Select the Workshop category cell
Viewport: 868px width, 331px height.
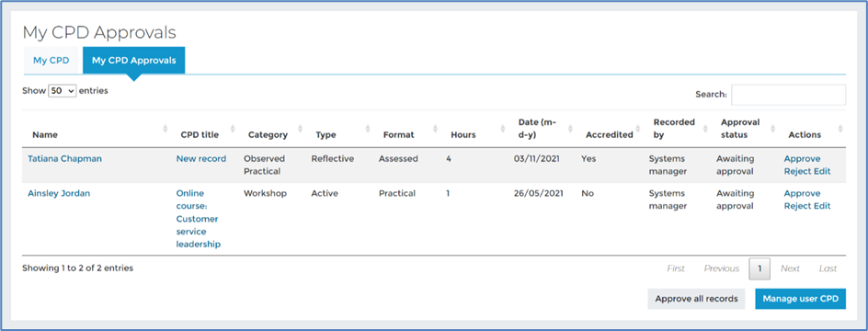click(x=265, y=194)
